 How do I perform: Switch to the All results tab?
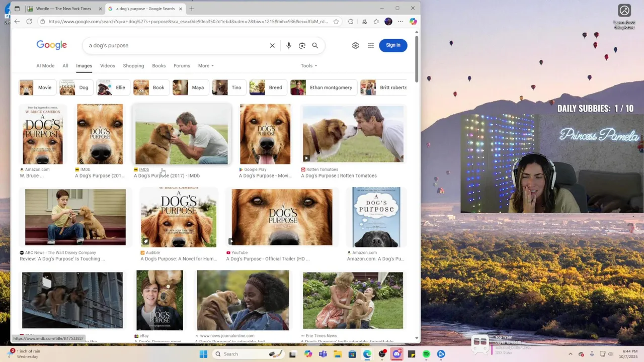pos(65,66)
